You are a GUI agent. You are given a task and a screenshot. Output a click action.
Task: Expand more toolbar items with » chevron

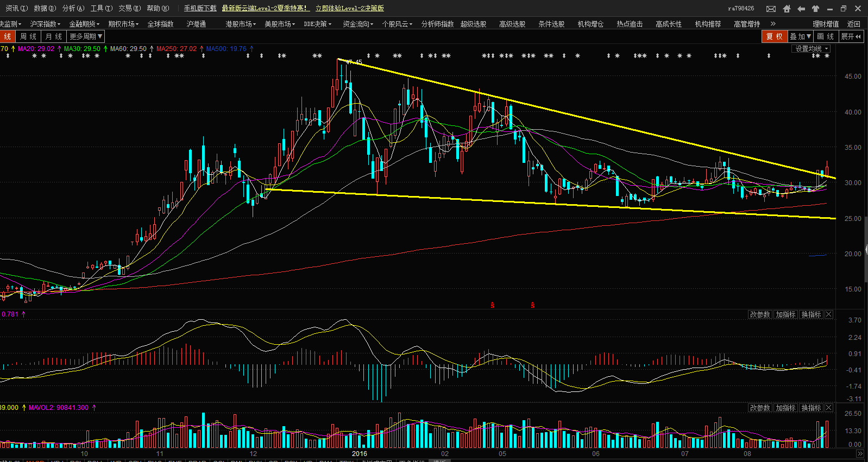773,24
